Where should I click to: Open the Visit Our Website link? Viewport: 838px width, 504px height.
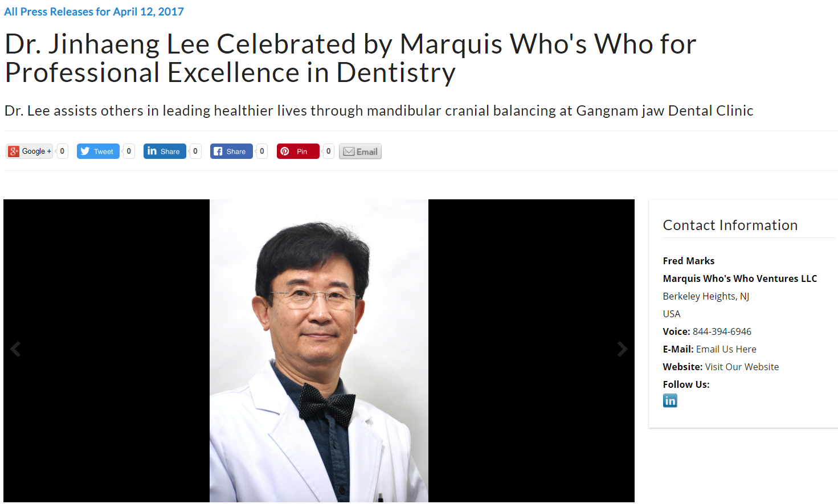point(742,367)
